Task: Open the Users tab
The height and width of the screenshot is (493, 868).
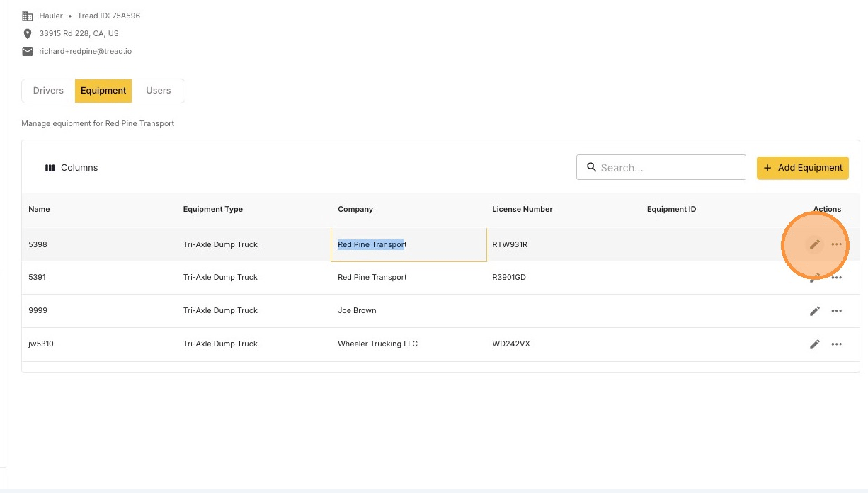Action: [159, 91]
